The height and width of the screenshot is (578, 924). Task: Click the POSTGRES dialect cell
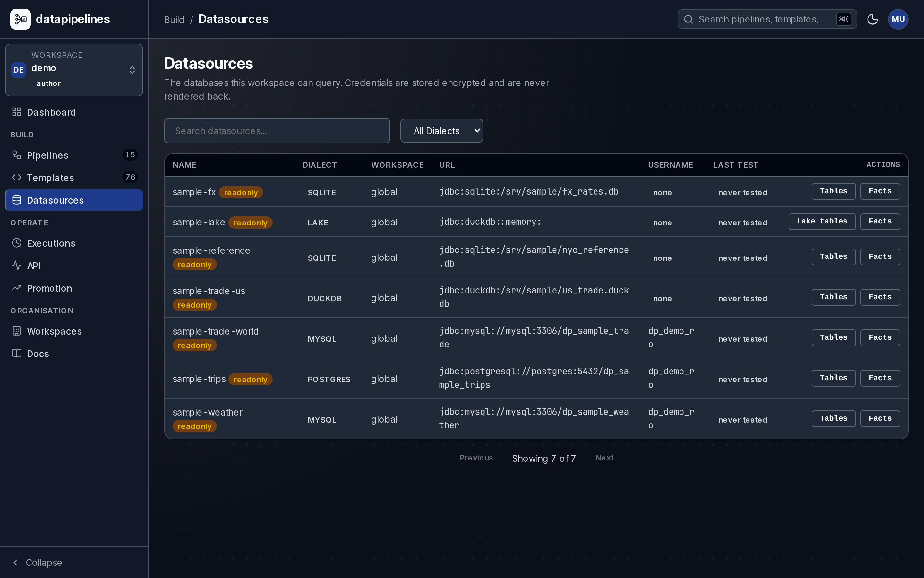tap(329, 379)
